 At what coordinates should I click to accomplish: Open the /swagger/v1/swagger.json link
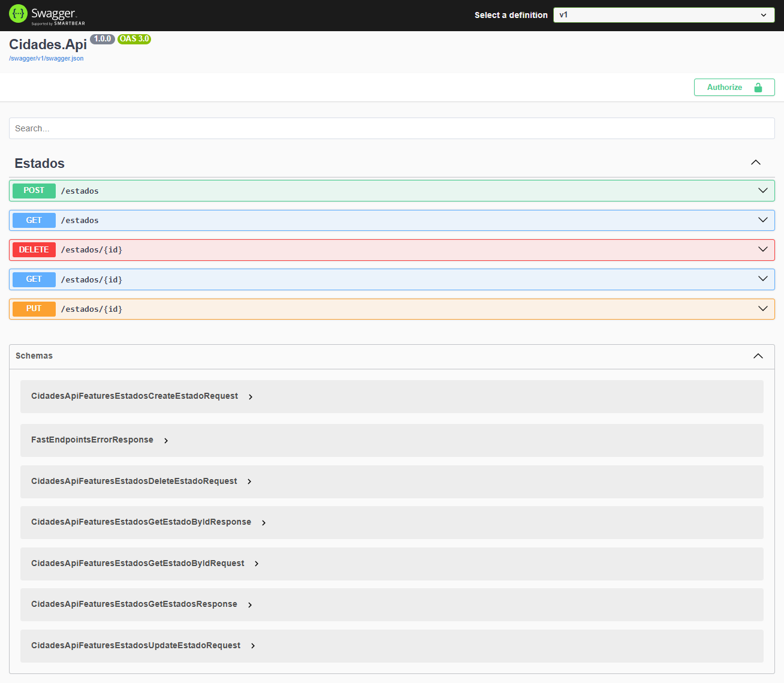(x=46, y=58)
